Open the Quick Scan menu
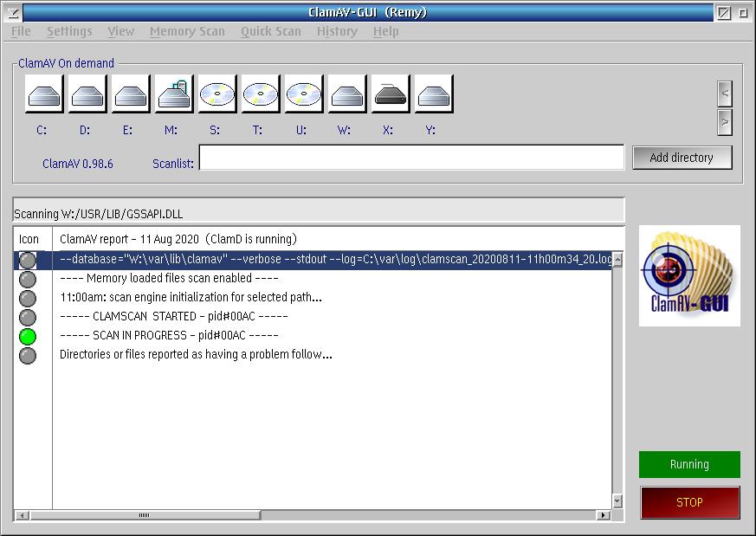Image resolution: width=756 pixels, height=536 pixels. click(x=271, y=31)
